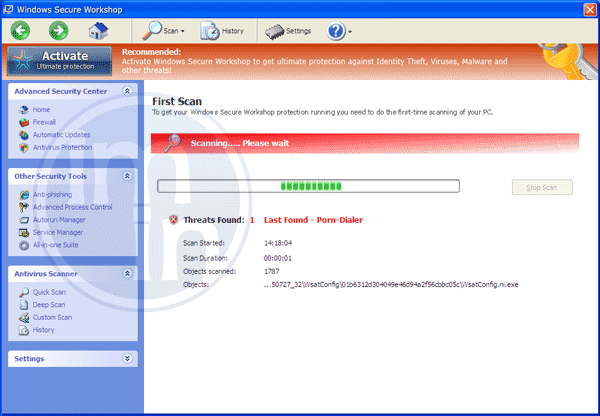Click the Service Manager icon
600x416 pixels.
[24, 233]
